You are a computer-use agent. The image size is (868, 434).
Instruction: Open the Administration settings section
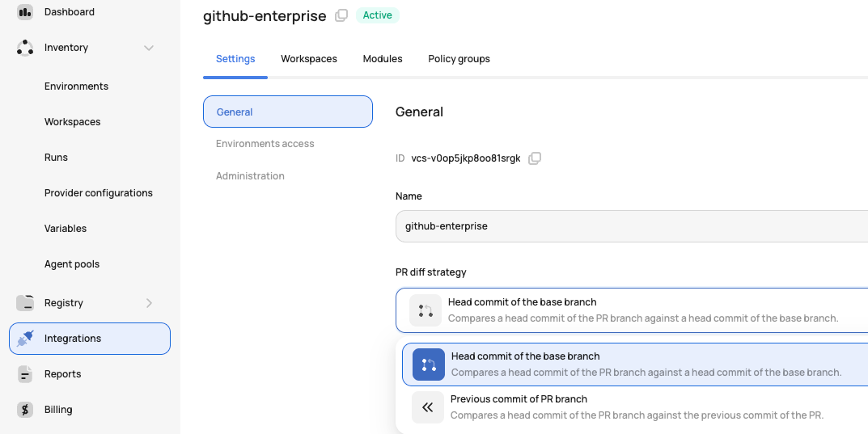(x=250, y=176)
